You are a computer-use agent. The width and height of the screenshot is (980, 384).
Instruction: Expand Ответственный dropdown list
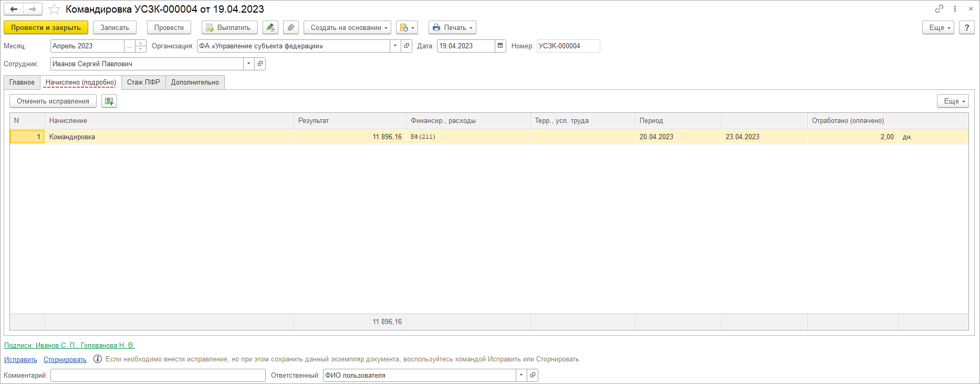[522, 375]
